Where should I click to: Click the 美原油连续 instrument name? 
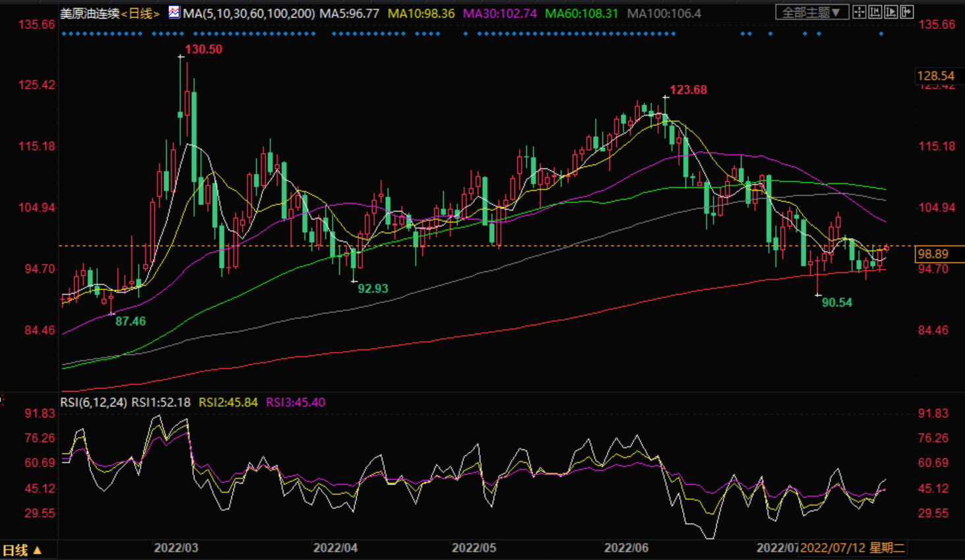coord(90,13)
